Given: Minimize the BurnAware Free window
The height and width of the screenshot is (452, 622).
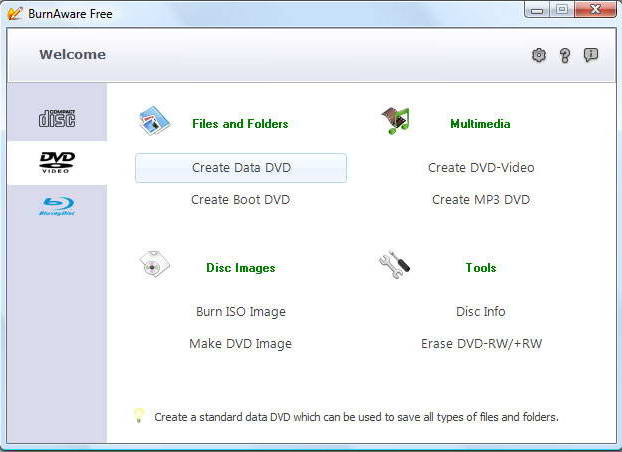Looking at the screenshot, I should coord(537,10).
